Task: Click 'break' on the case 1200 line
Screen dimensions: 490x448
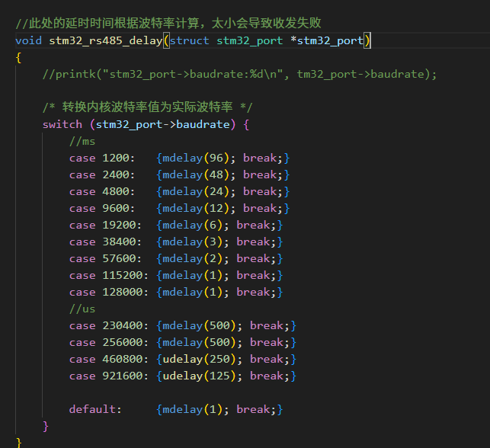Action: tap(260, 158)
